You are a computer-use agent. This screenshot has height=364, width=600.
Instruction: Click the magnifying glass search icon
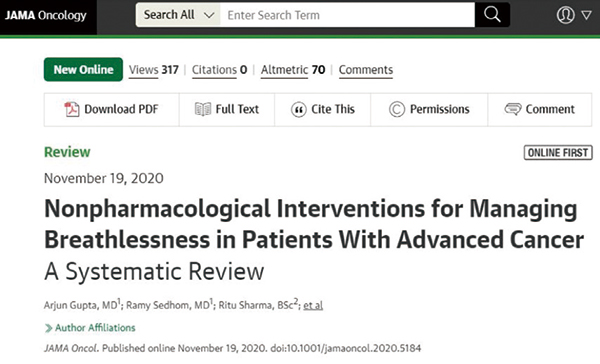click(x=492, y=15)
